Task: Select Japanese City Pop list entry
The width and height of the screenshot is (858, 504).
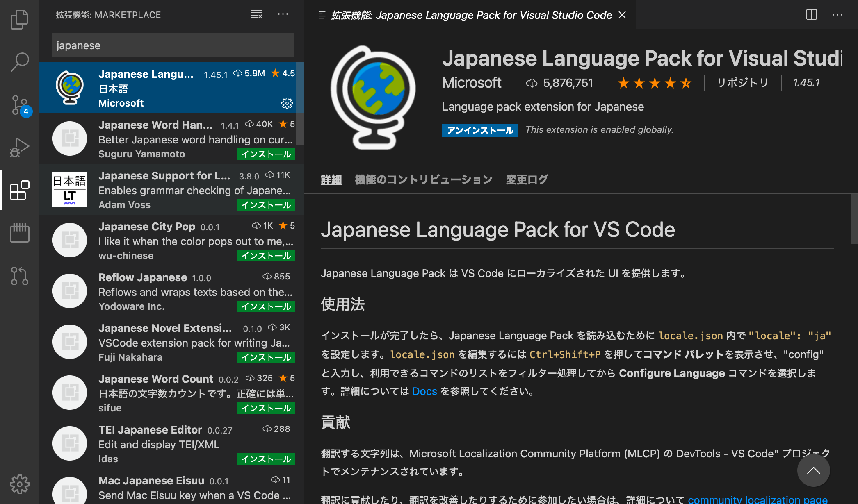Action: (x=172, y=240)
